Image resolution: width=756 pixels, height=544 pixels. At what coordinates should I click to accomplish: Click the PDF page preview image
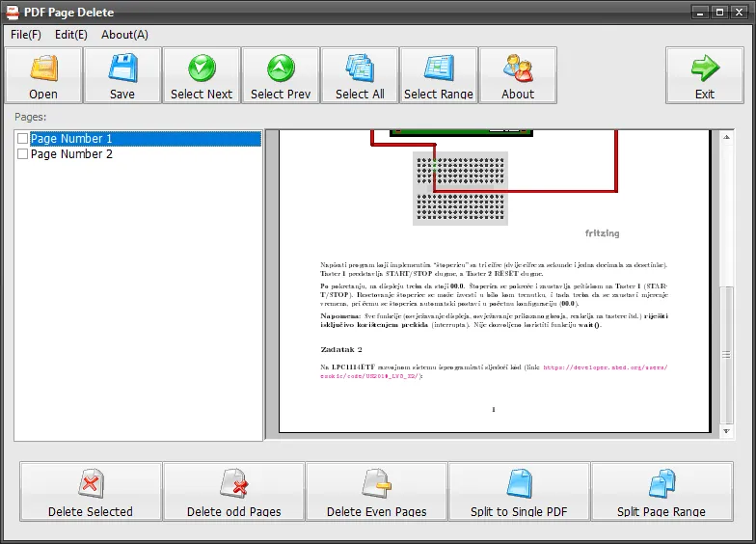click(x=494, y=282)
